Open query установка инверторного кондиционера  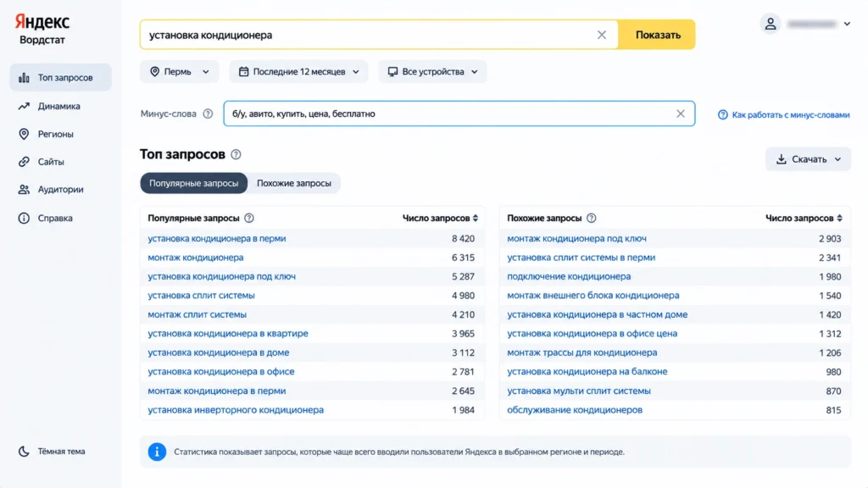[236, 410]
